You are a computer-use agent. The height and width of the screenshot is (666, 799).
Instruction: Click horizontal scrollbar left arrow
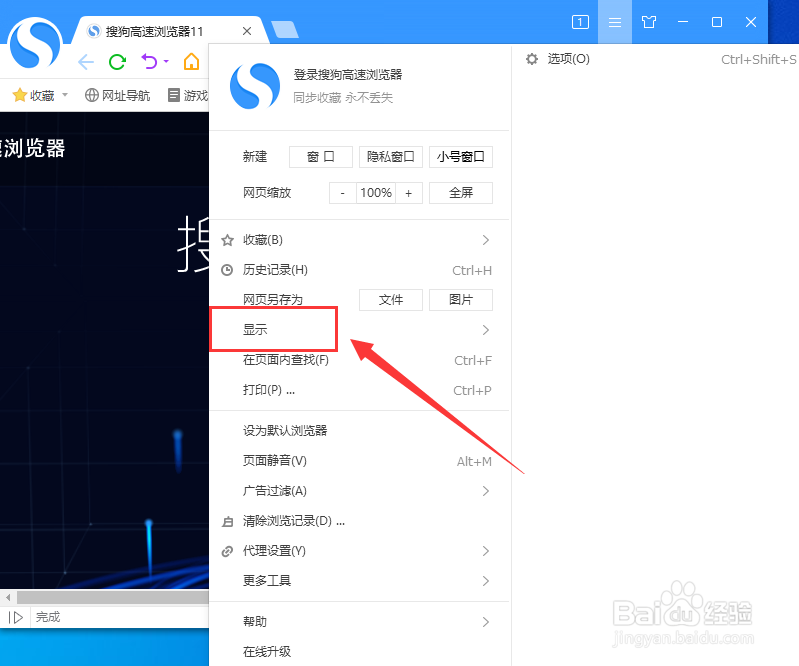(7, 597)
